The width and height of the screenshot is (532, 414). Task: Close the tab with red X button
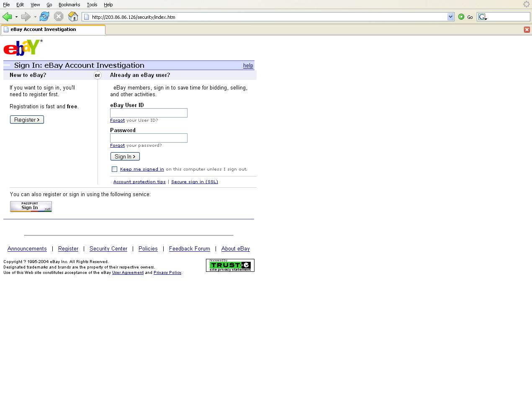[527, 30]
